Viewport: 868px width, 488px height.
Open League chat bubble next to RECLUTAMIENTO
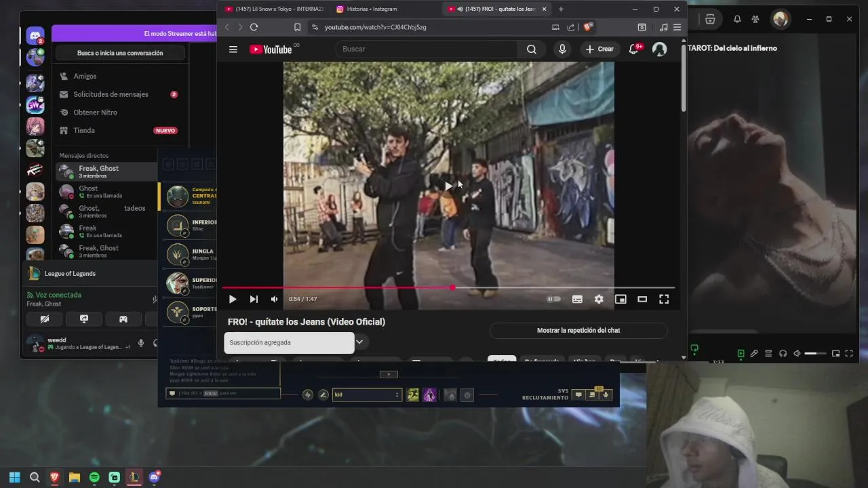(578, 394)
